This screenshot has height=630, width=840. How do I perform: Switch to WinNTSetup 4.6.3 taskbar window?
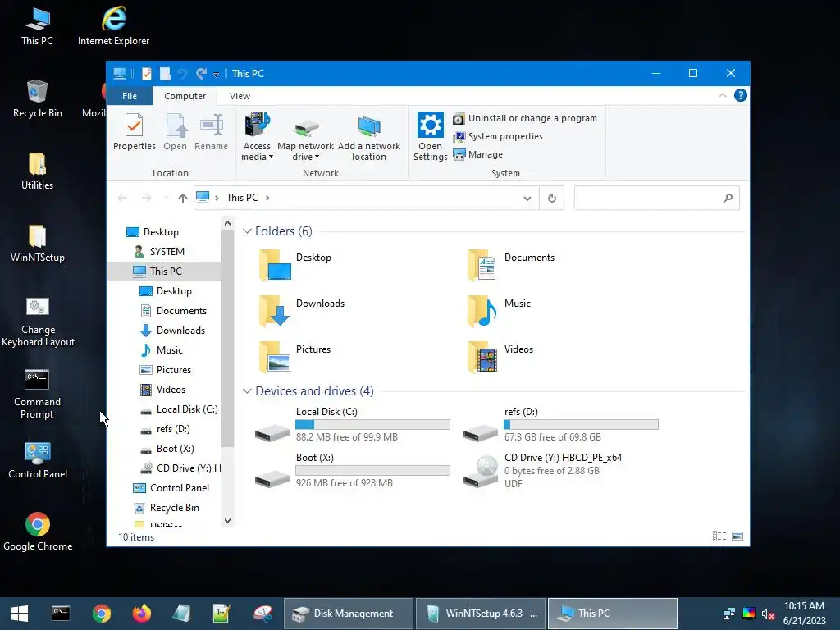coord(481,614)
